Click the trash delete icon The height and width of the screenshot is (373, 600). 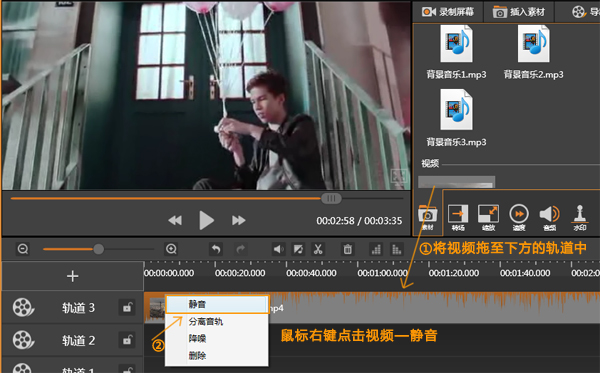click(x=347, y=249)
